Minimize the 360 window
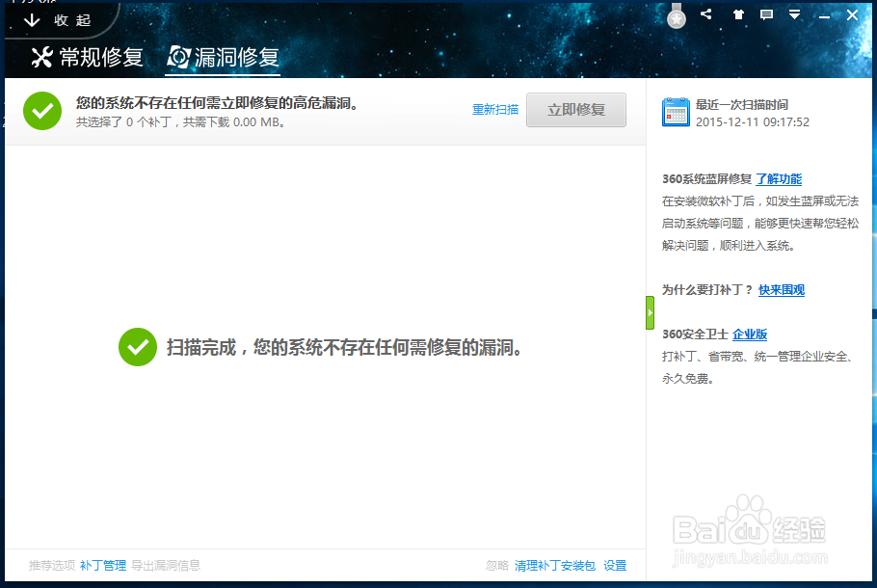This screenshot has width=877, height=588. point(824,16)
